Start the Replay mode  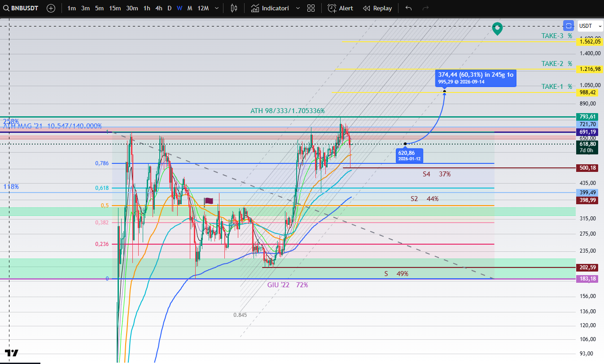377,8
